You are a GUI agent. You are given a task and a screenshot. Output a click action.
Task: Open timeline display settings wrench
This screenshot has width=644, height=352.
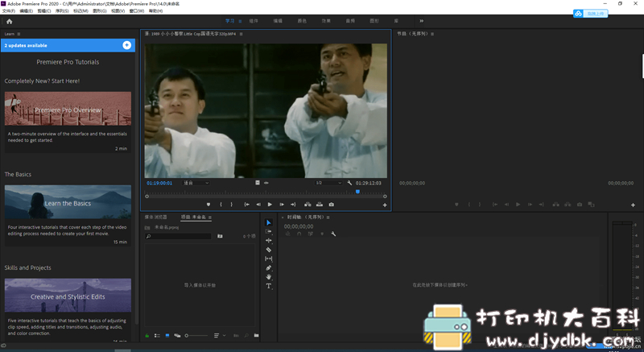tap(333, 234)
